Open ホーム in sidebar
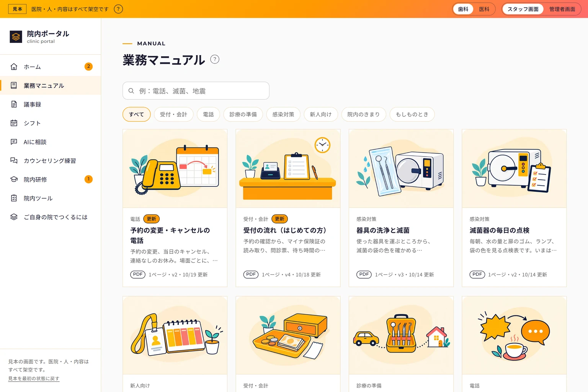588x392 pixels. [x=51, y=67]
